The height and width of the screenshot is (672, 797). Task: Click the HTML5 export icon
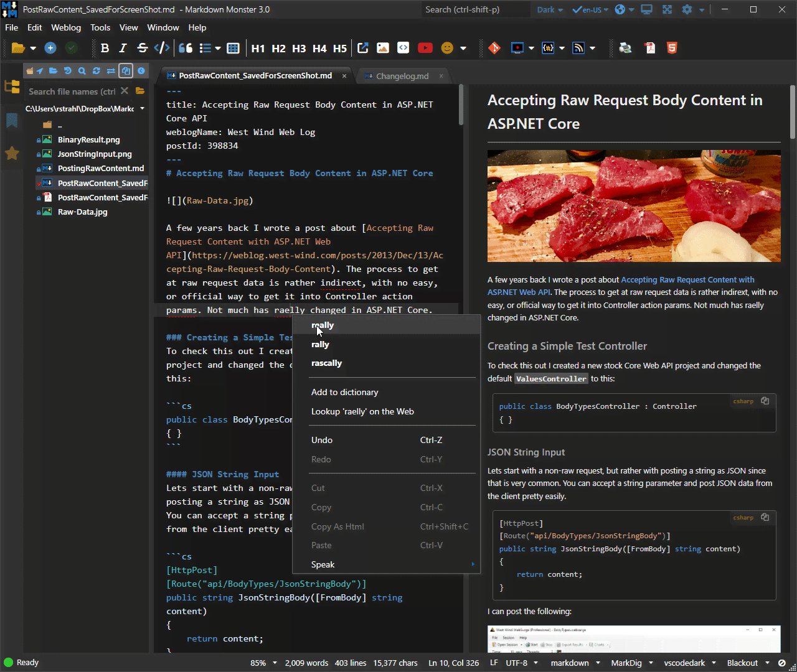click(672, 48)
